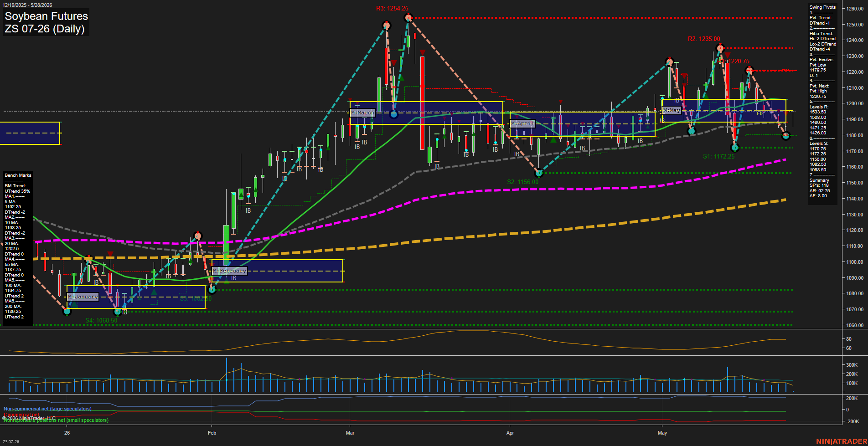Click the Pvt. Trend: label in Swing Pivots

[821, 18]
